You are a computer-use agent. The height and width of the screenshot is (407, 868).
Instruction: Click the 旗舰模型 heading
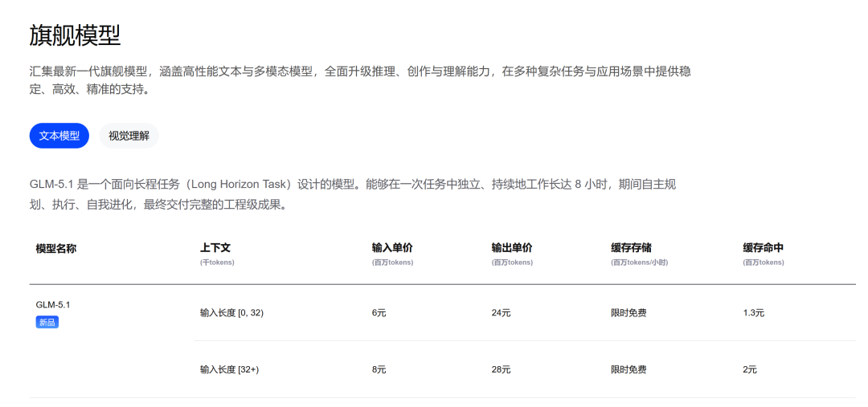[x=75, y=36]
